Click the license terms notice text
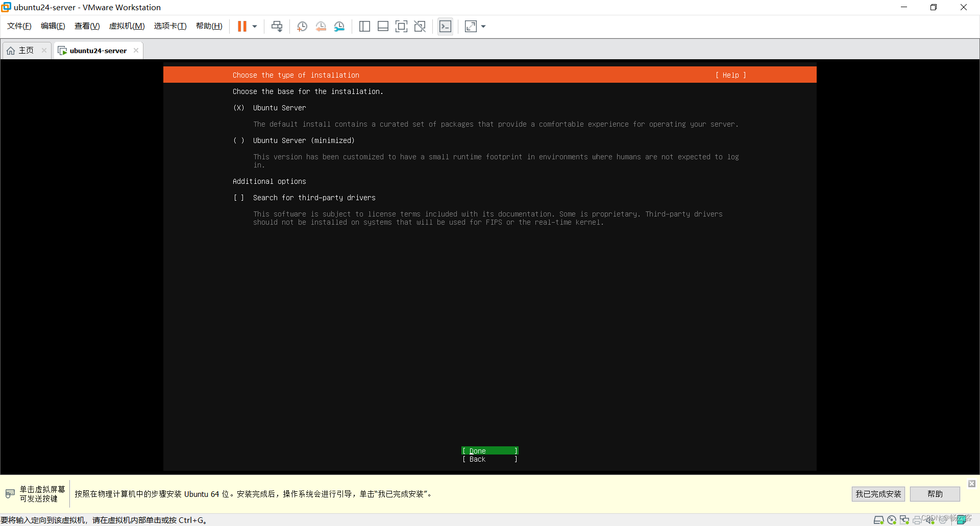 tap(488, 218)
